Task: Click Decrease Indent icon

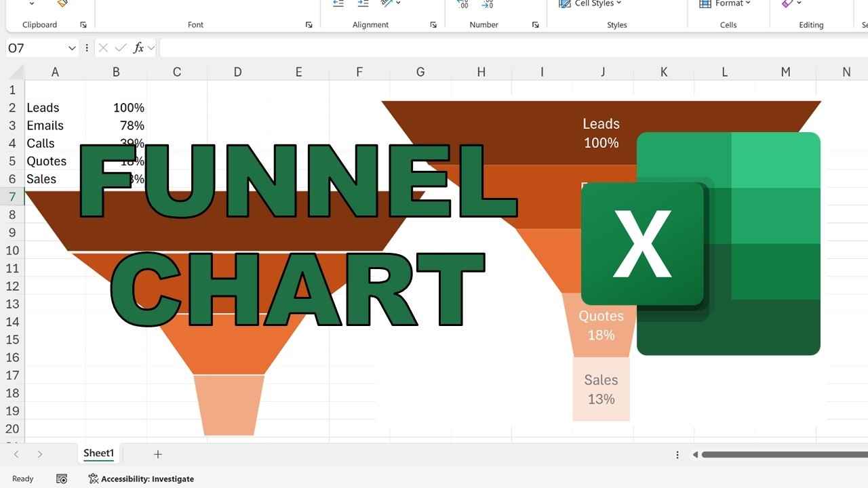Action: point(338,3)
